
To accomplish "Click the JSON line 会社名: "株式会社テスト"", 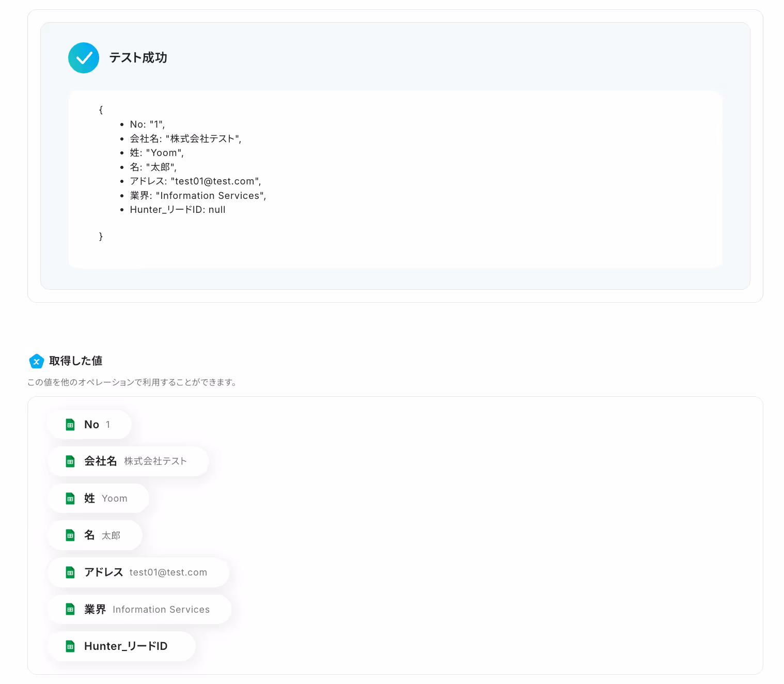I will point(185,138).
